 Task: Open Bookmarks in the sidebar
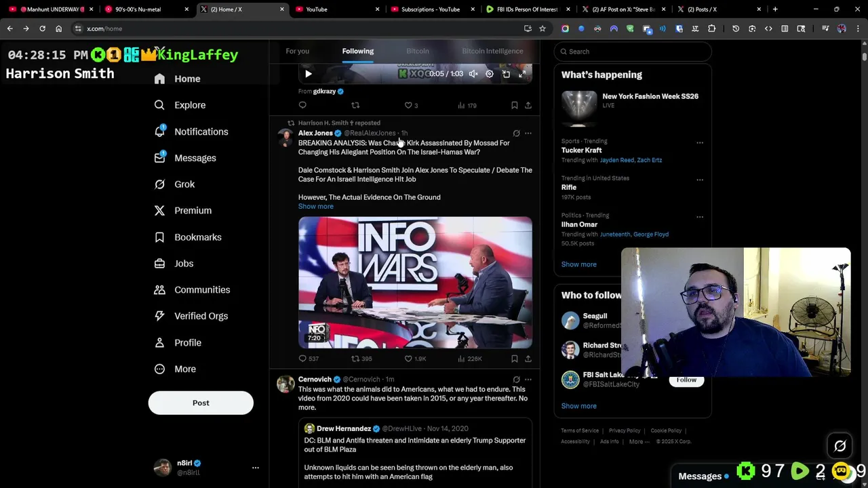188,237
